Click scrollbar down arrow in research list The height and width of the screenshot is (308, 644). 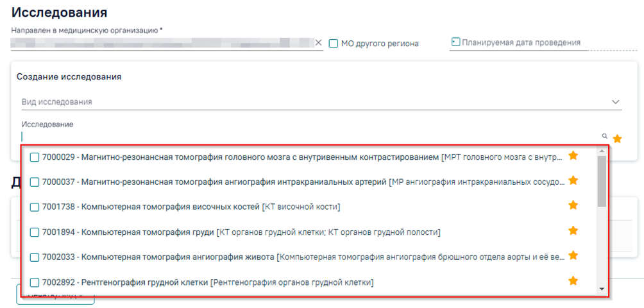pyautogui.click(x=602, y=289)
